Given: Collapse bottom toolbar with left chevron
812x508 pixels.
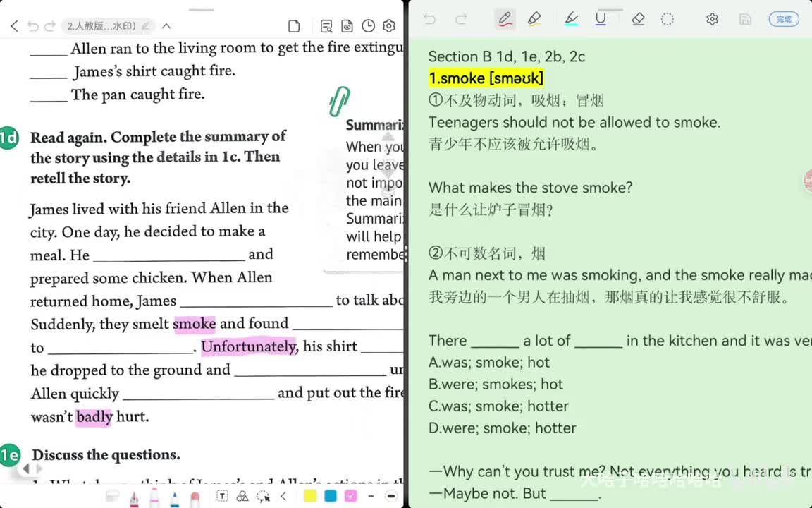Looking at the screenshot, I should pyautogui.click(x=283, y=497).
